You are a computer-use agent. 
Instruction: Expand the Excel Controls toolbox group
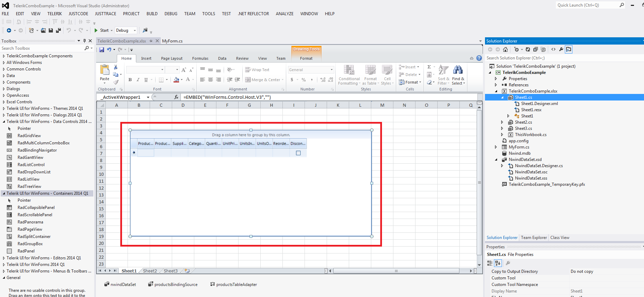coord(4,102)
